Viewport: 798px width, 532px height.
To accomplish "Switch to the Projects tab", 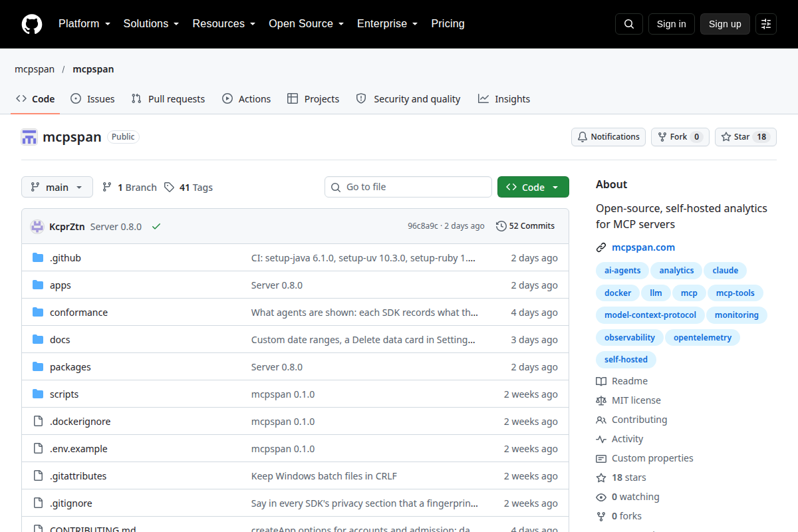I will click(313, 99).
